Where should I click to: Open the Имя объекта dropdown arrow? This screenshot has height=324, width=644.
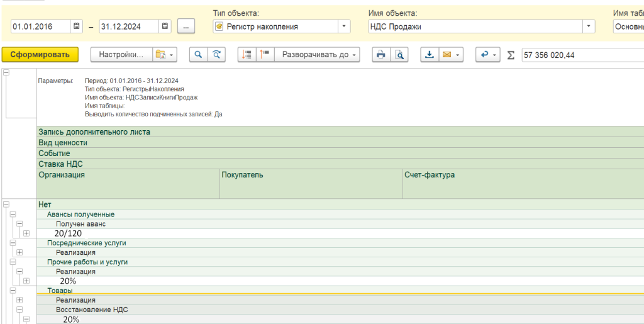click(x=589, y=26)
